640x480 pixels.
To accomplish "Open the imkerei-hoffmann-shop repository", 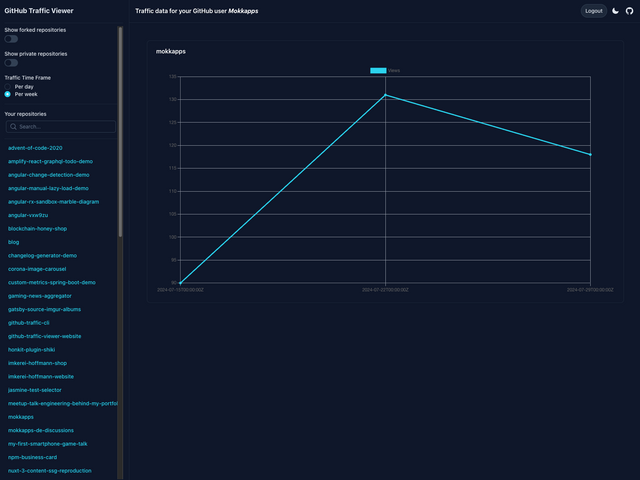I will [37, 363].
